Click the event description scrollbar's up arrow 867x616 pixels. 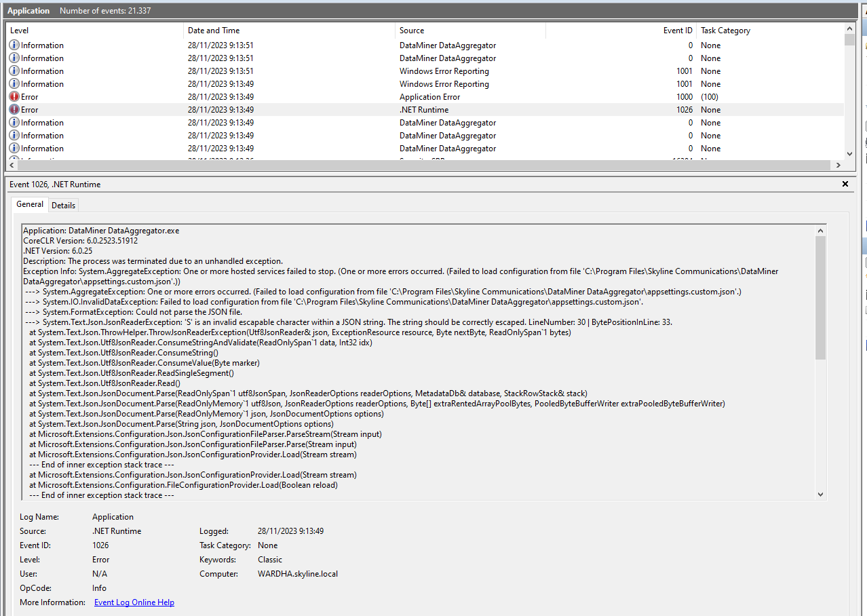(820, 230)
